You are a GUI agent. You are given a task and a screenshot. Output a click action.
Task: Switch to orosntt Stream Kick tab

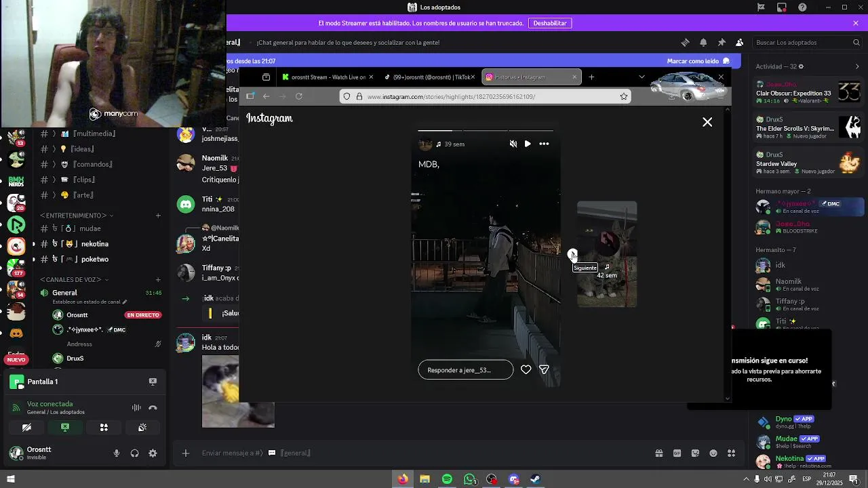click(327, 77)
